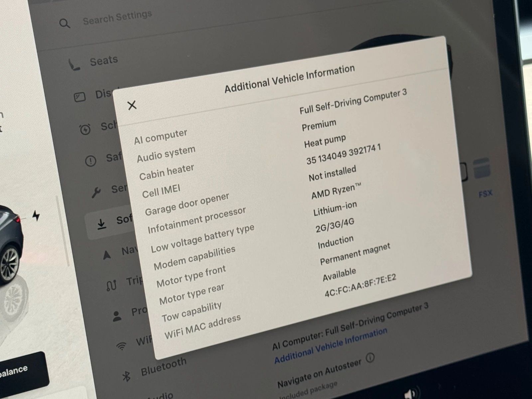Click the Search Settings magnifier icon
Screen dimensions: 532x399
point(65,23)
